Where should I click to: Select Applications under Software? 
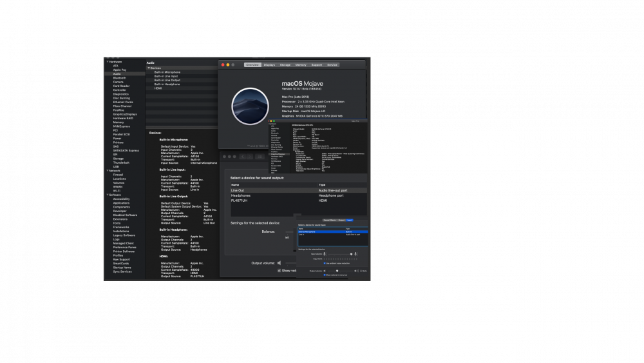[x=121, y=203]
